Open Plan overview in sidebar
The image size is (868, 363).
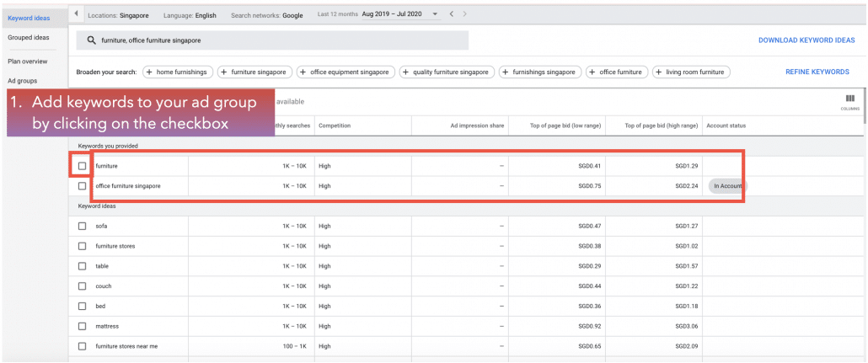28,61
